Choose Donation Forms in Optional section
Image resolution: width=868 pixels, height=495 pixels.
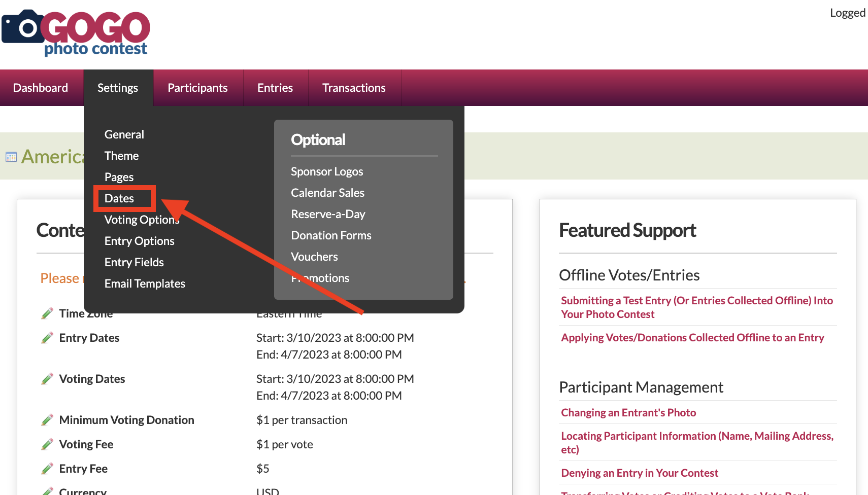(331, 235)
